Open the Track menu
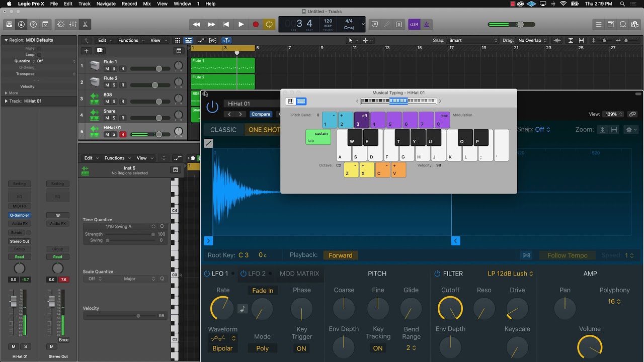This screenshot has width=644, height=362. [85, 4]
